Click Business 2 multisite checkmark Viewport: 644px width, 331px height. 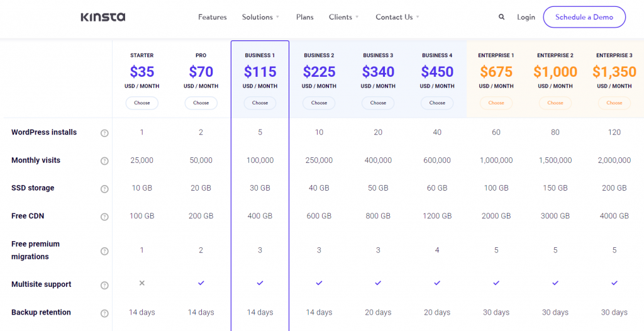point(319,283)
